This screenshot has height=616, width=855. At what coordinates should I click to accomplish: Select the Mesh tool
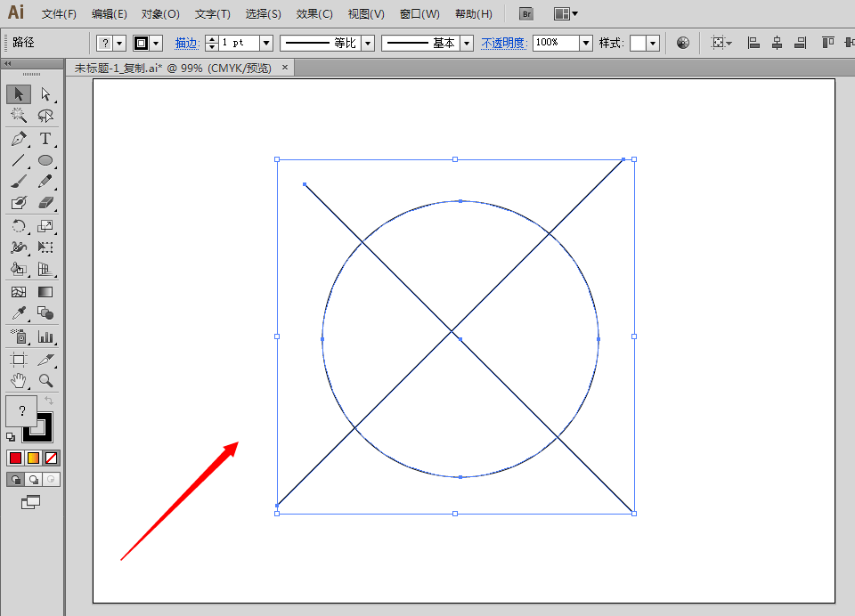click(x=19, y=292)
